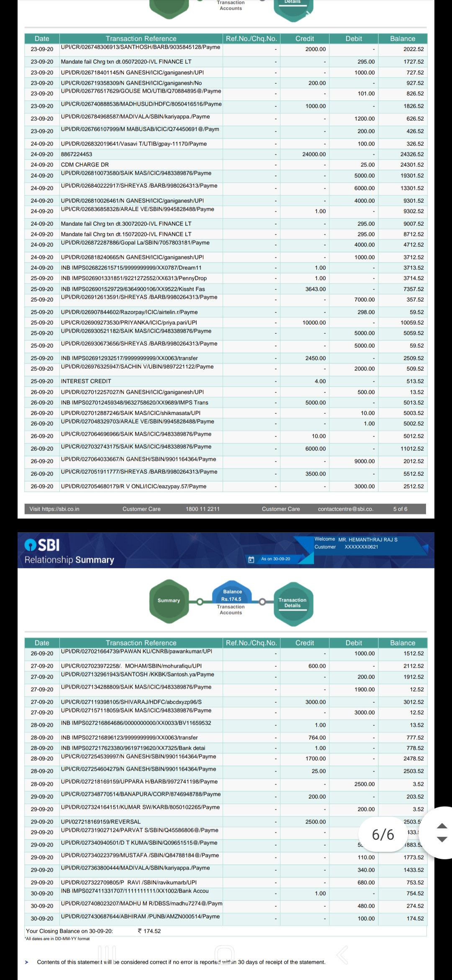The height and width of the screenshot is (980, 452).
Task: Tap the 1800 11 2211 phone number
Action: [203, 509]
